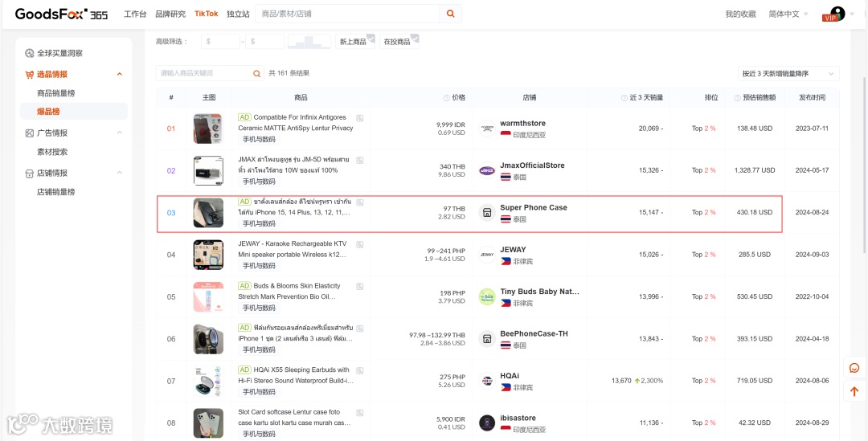Focus the minimum price input

[220, 42]
